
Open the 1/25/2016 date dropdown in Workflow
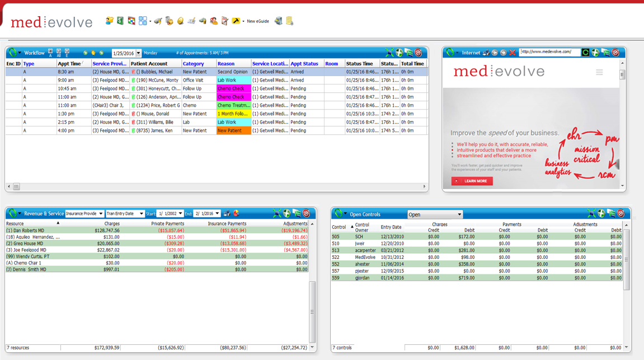pos(138,53)
